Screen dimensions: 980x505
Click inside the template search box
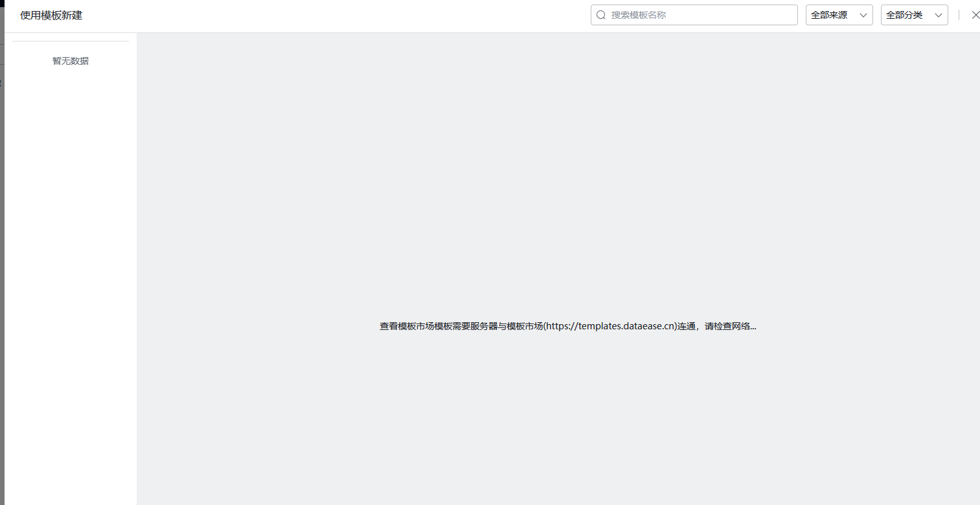[x=693, y=15]
